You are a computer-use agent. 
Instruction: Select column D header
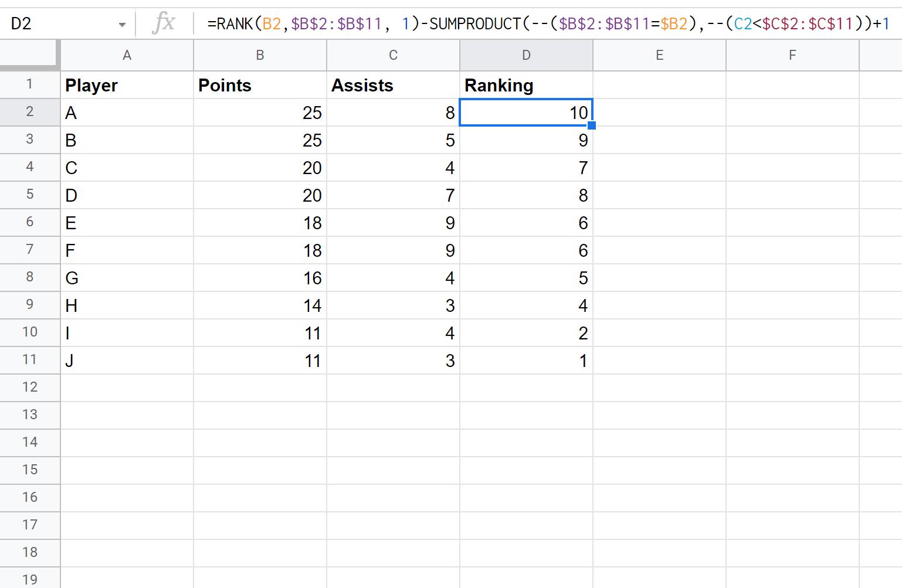526,55
